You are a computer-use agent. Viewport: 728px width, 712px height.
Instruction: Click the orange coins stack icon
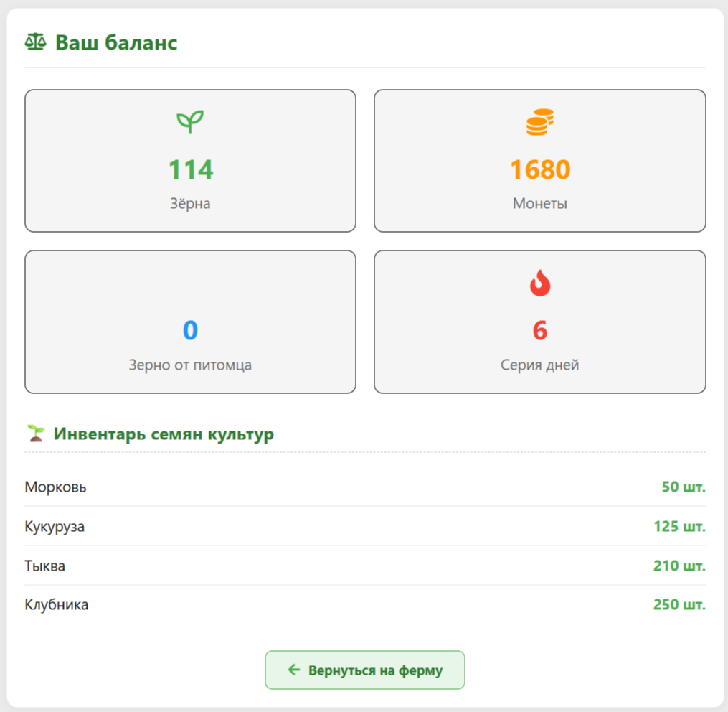click(539, 122)
